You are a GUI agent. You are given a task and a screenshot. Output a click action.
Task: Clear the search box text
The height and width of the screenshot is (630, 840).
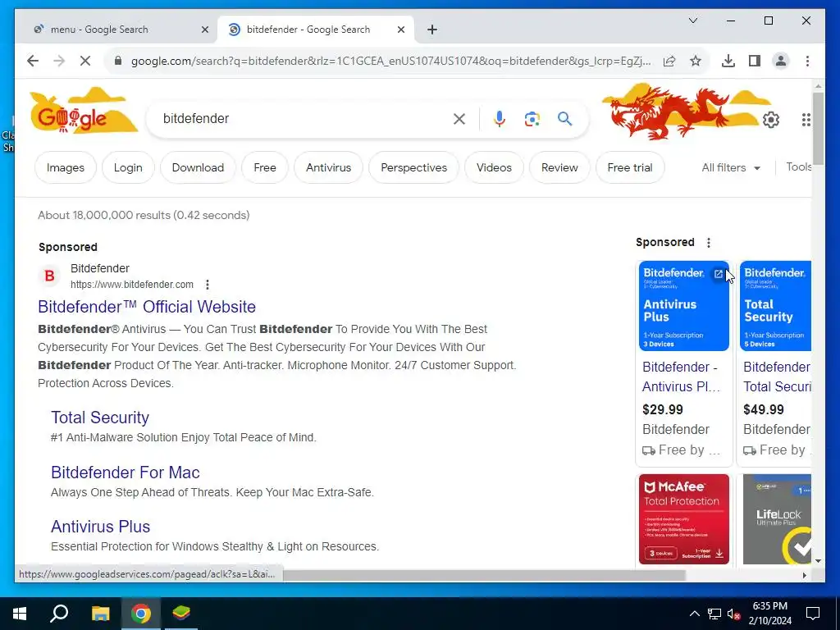pos(459,119)
